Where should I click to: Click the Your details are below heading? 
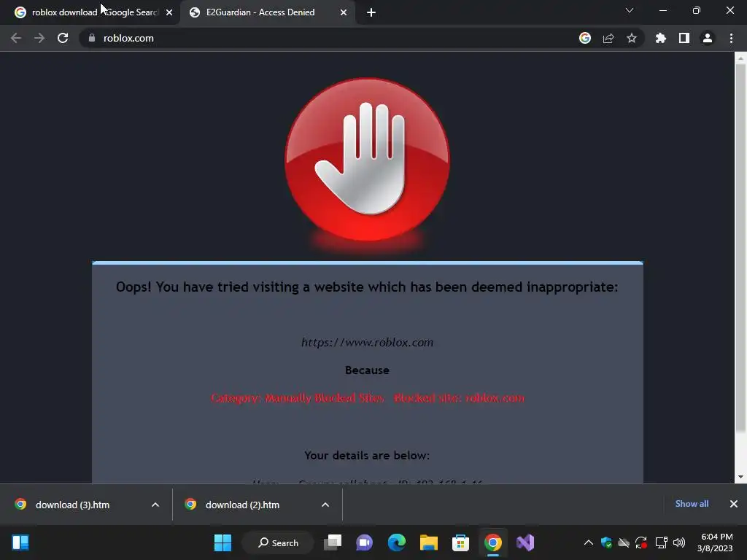point(367,456)
